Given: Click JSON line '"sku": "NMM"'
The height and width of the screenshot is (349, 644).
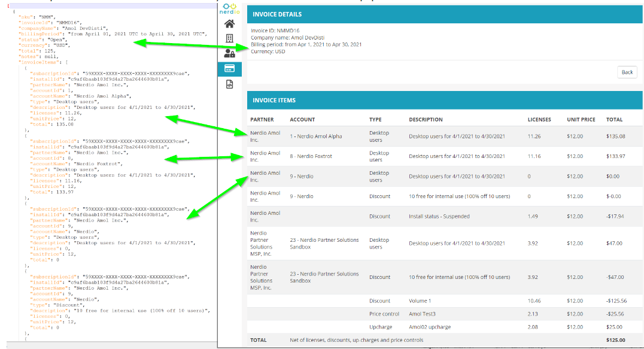Looking at the screenshot, I should point(37,17).
